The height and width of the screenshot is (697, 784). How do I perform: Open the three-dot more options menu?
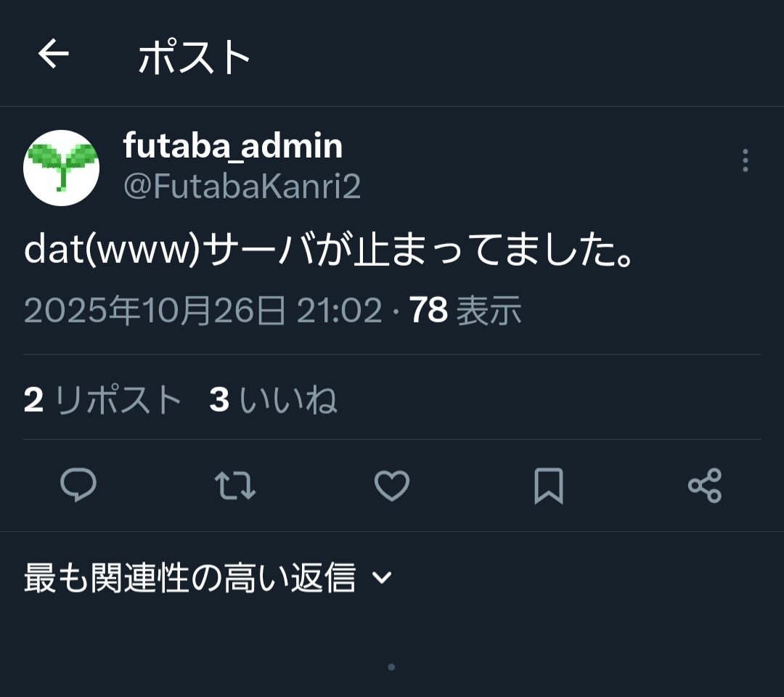point(745,160)
